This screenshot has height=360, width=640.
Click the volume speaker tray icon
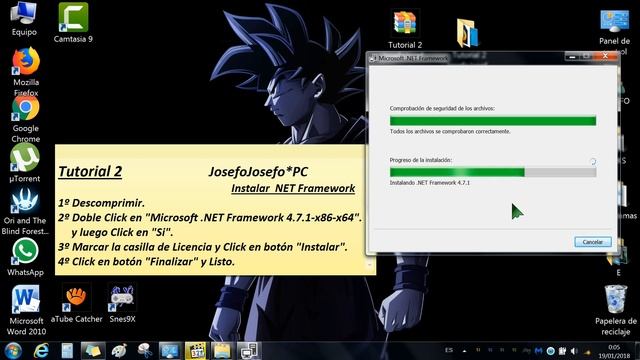(574, 351)
